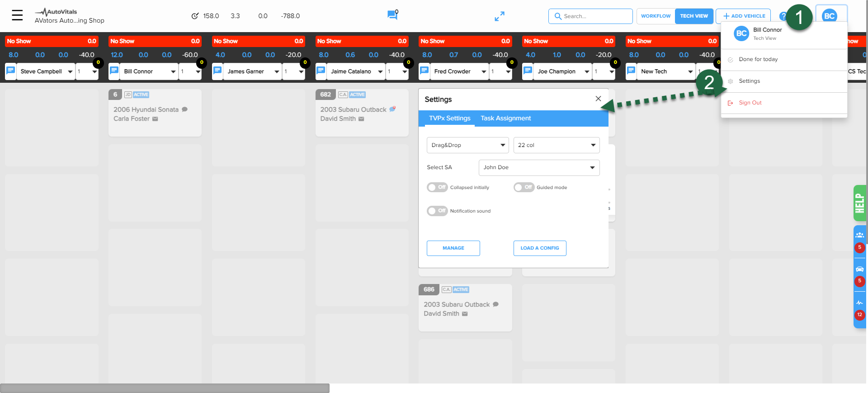Viewport: 868px width, 393px height.
Task: Click the fullscreen expand arrows icon
Action: (499, 16)
